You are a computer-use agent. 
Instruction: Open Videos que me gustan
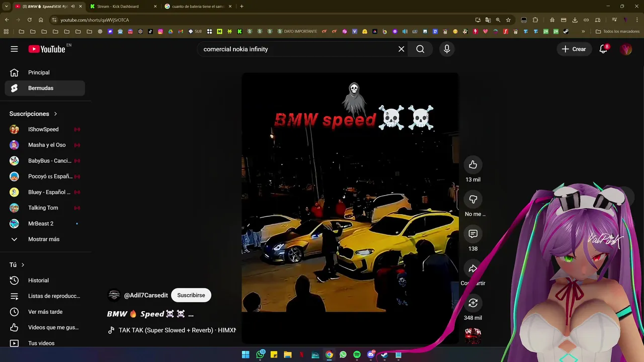click(x=45, y=327)
